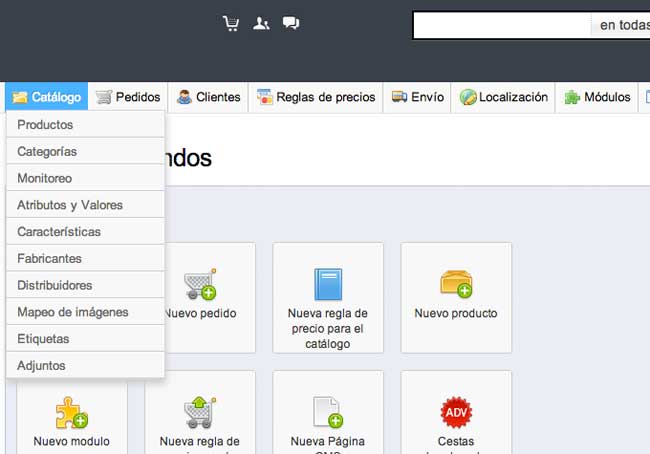Open the shopping cart icon in header
This screenshot has width=650, height=454.
pyautogui.click(x=231, y=24)
